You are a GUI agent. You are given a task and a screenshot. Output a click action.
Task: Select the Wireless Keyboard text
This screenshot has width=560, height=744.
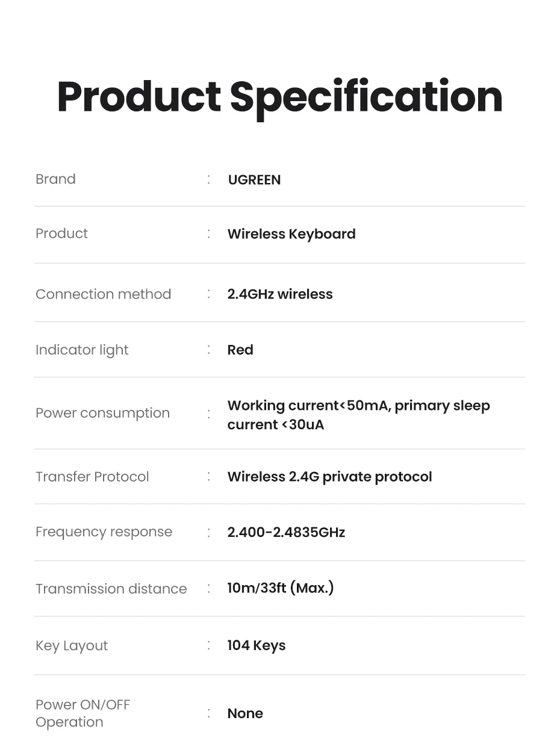(x=291, y=234)
